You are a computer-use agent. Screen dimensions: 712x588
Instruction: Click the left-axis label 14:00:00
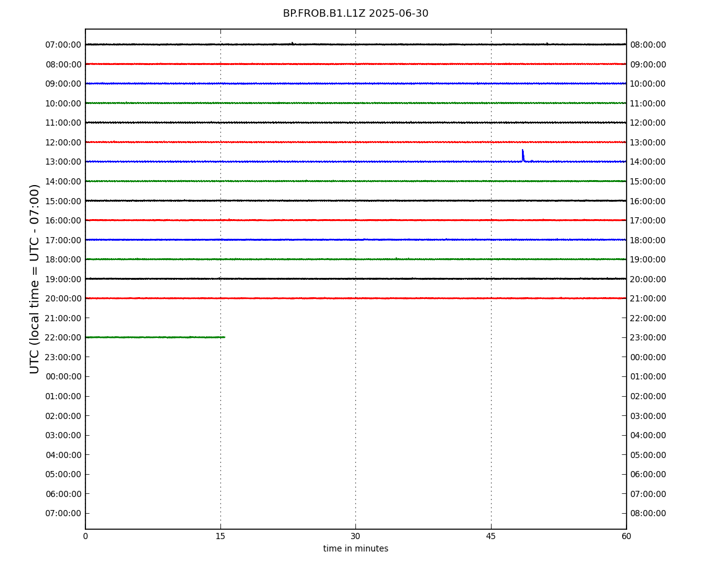[63, 181]
